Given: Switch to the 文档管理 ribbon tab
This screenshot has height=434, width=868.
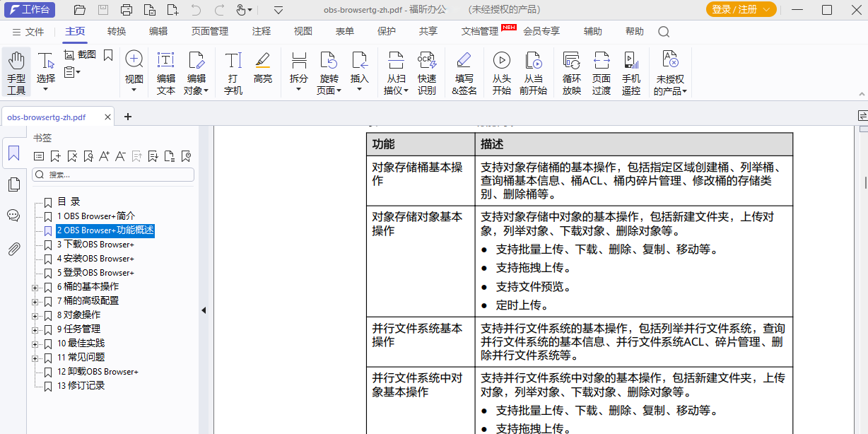Looking at the screenshot, I should 480,31.
